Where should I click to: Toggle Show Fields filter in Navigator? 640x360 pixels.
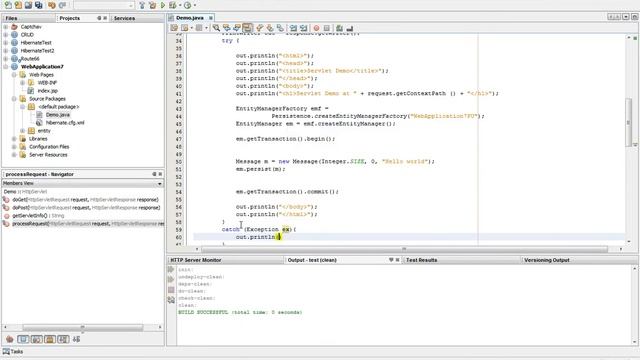pos(23,339)
